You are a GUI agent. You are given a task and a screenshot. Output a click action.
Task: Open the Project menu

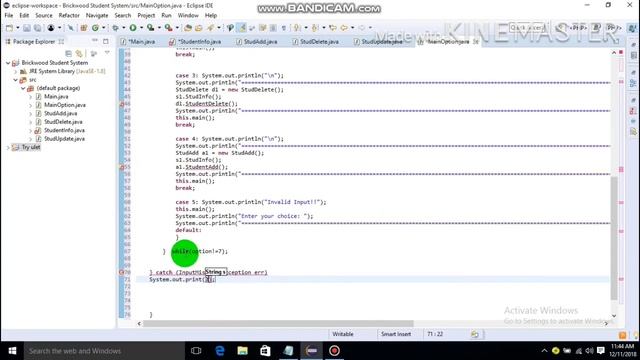click(x=146, y=16)
